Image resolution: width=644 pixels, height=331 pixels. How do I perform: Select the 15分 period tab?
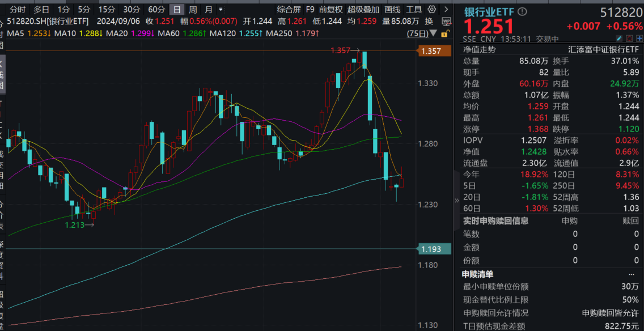click(107, 9)
